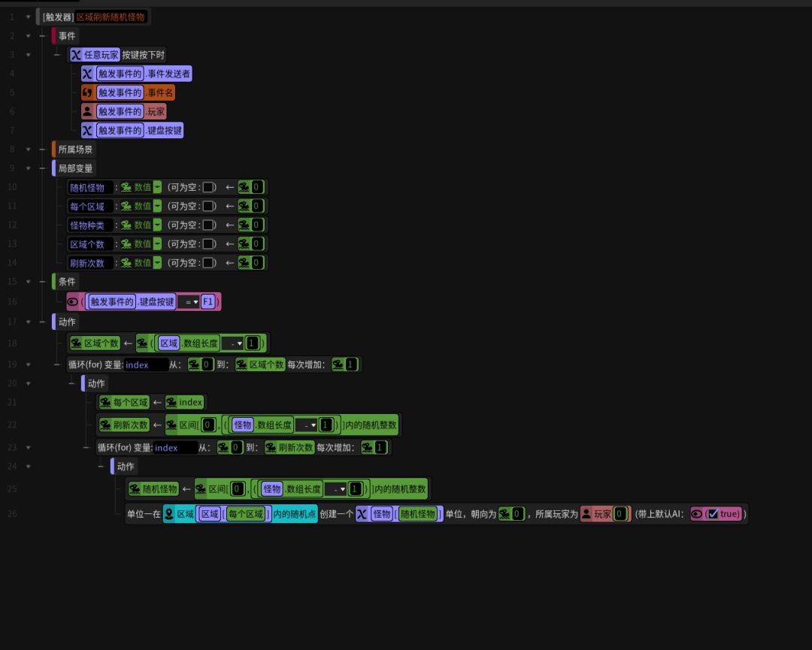Click the index variable field on line 19
Screen dimensions: 812x650
(x=146, y=365)
